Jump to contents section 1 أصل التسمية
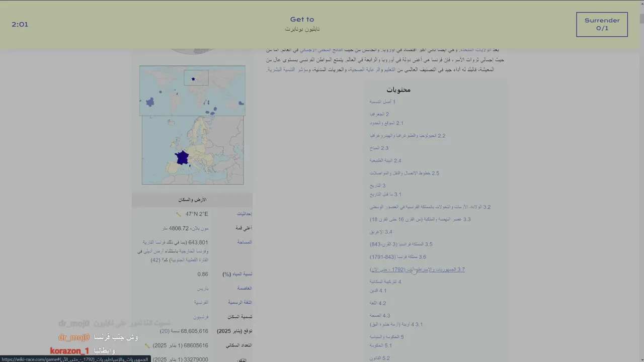The height and width of the screenshot is (362, 644). (x=382, y=102)
